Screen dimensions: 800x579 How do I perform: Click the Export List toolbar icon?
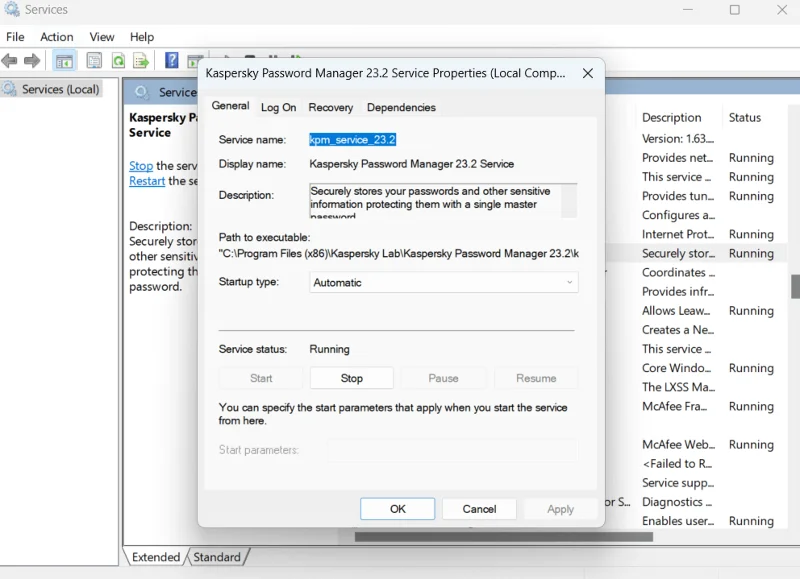pyautogui.click(x=140, y=61)
